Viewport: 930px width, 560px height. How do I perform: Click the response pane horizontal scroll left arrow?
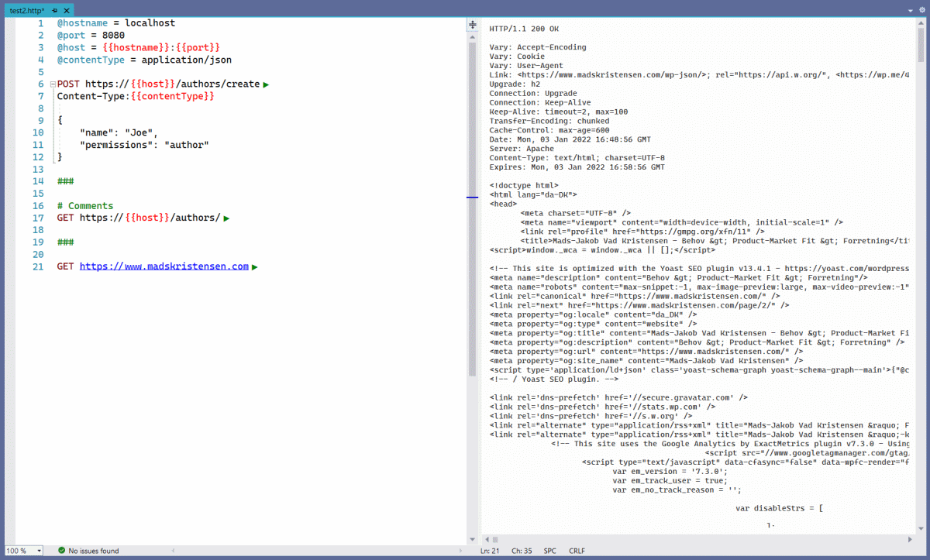pyautogui.click(x=487, y=538)
